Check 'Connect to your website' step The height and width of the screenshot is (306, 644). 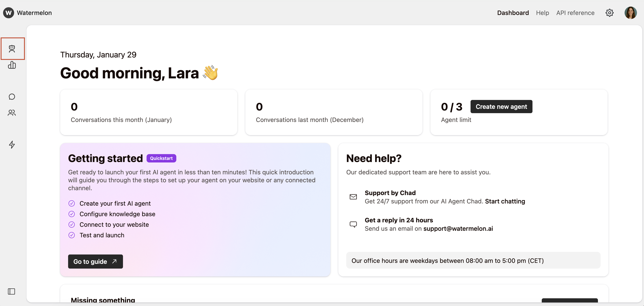click(71, 224)
